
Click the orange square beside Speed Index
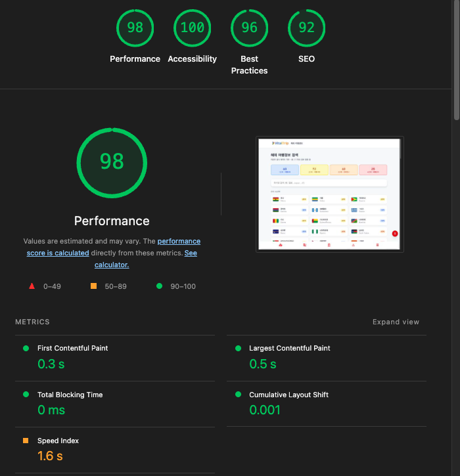click(x=26, y=441)
